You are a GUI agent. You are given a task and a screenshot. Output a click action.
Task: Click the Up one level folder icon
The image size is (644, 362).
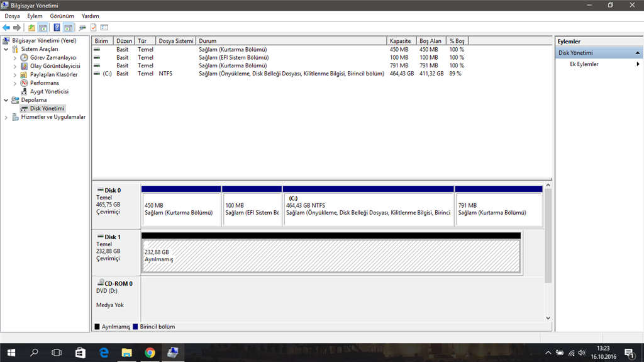coord(31,28)
